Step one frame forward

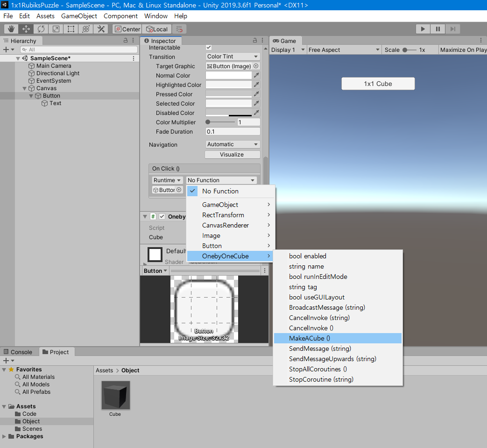pyautogui.click(x=452, y=29)
